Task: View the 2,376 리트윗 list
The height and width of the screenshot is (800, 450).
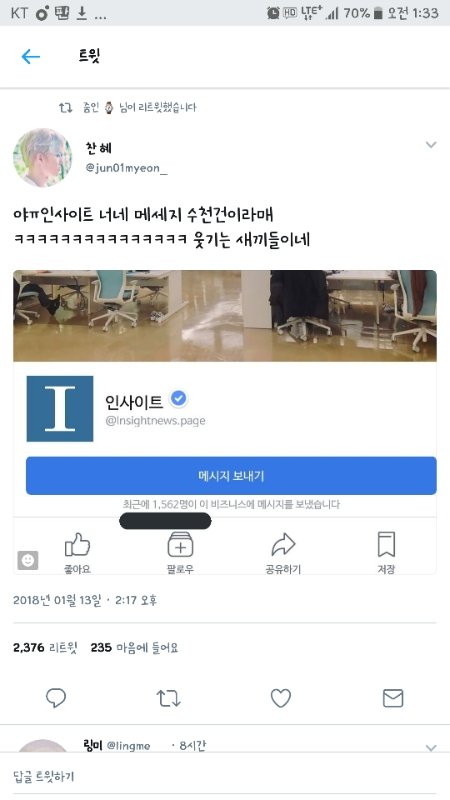Action: pos(45,648)
